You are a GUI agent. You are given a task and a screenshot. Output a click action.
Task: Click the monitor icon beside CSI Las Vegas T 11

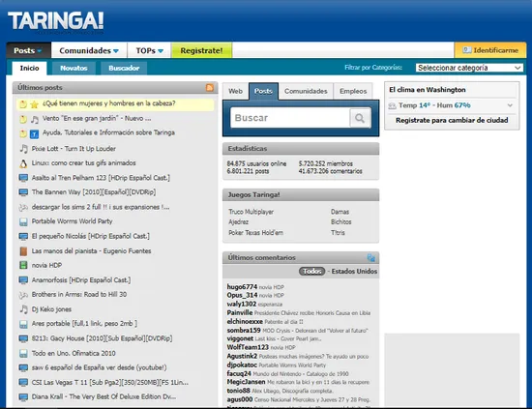23,382
